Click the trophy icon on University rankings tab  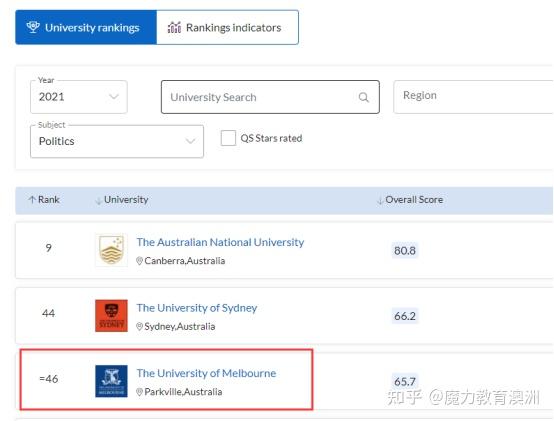pyautogui.click(x=33, y=27)
